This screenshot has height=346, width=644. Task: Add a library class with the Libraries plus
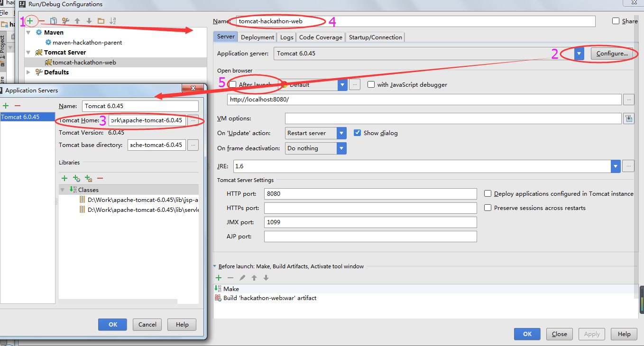pyautogui.click(x=64, y=178)
